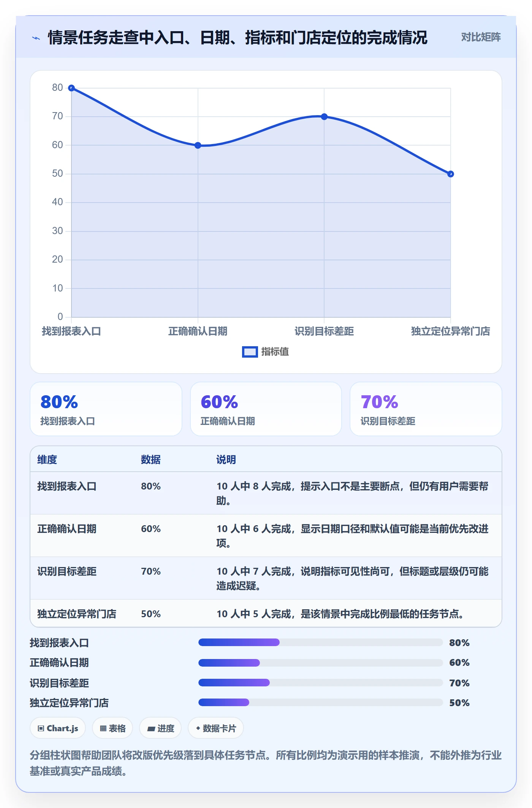
Task: Click the 找到报表入口 progress bar
Action: click(x=321, y=642)
